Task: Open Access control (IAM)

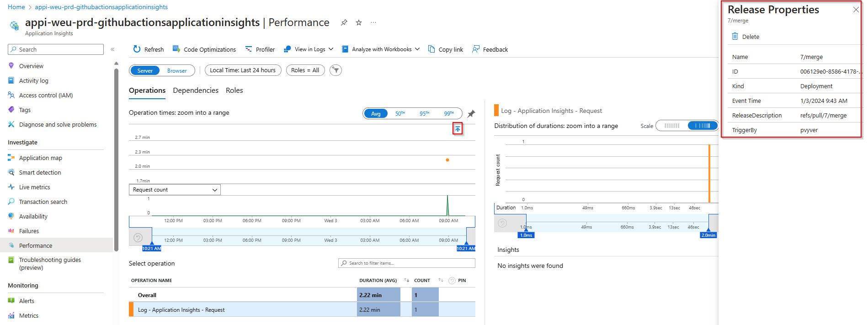Action: click(46, 95)
